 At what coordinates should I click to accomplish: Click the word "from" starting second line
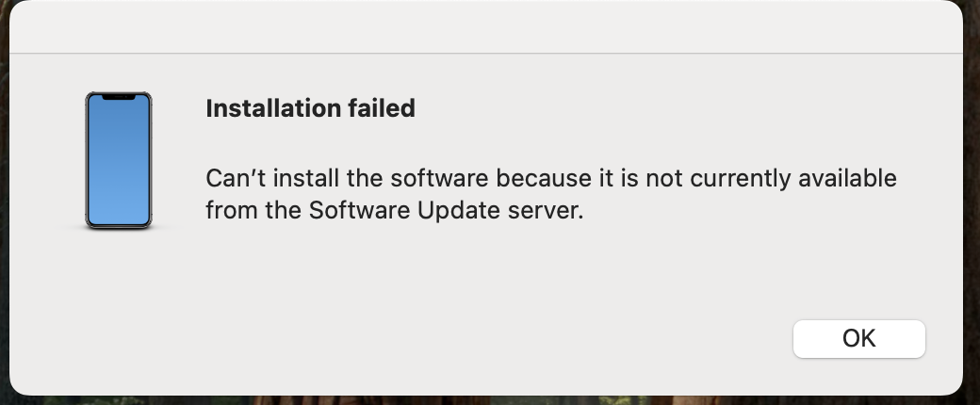click(x=232, y=210)
